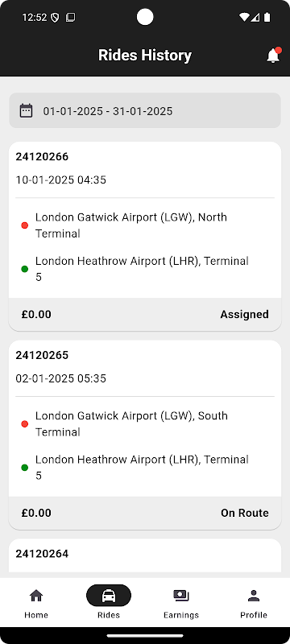Tap London Gatwick Airport North Terminal pickup
Viewport: 290px width, 644px height.
(x=131, y=225)
